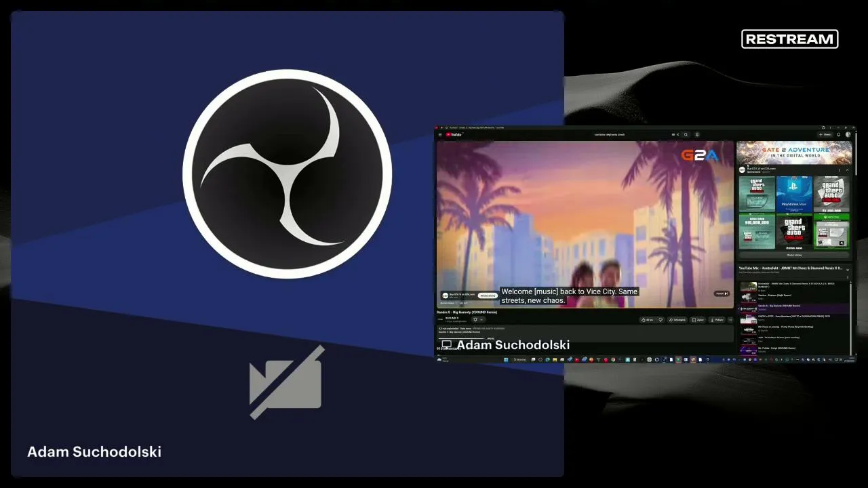Open the XSOUND channel avatar
The height and width of the screenshot is (488, 868).
click(x=440, y=319)
